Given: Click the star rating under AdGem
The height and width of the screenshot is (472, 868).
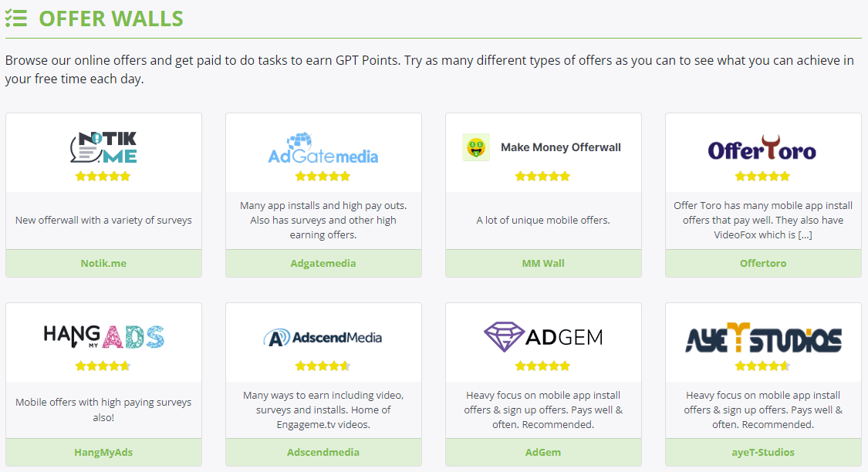Looking at the screenshot, I should pyautogui.click(x=543, y=366).
